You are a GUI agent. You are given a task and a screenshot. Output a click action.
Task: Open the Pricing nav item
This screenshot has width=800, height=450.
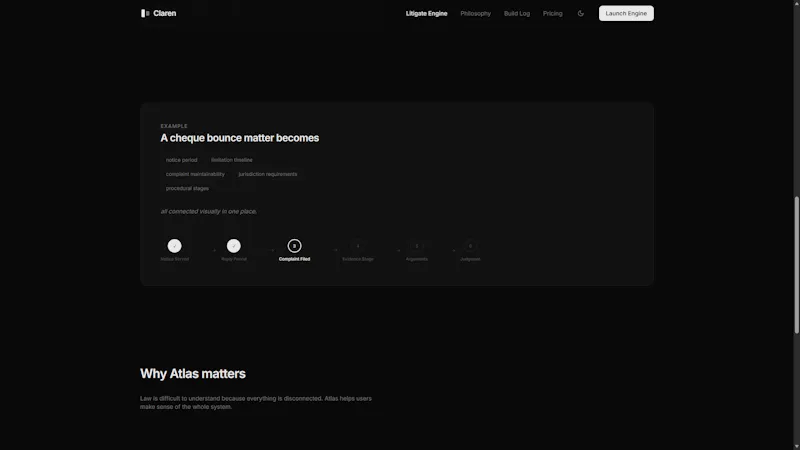coord(553,13)
